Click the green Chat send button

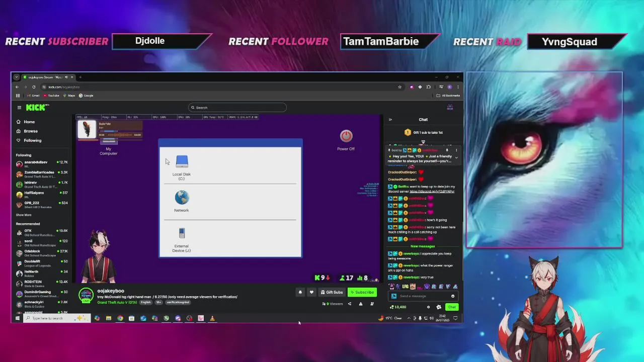tap(452, 307)
